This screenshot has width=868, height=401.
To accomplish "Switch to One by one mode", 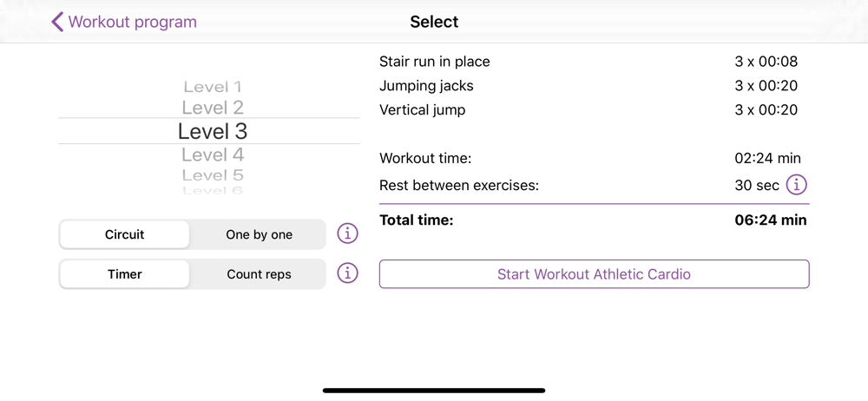I will point(259,234).
